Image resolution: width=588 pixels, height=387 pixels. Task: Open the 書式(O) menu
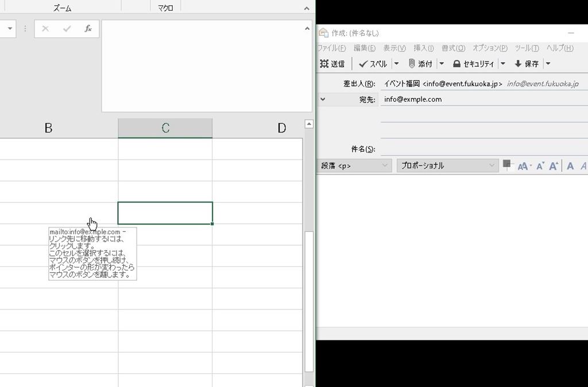(453, 48)
